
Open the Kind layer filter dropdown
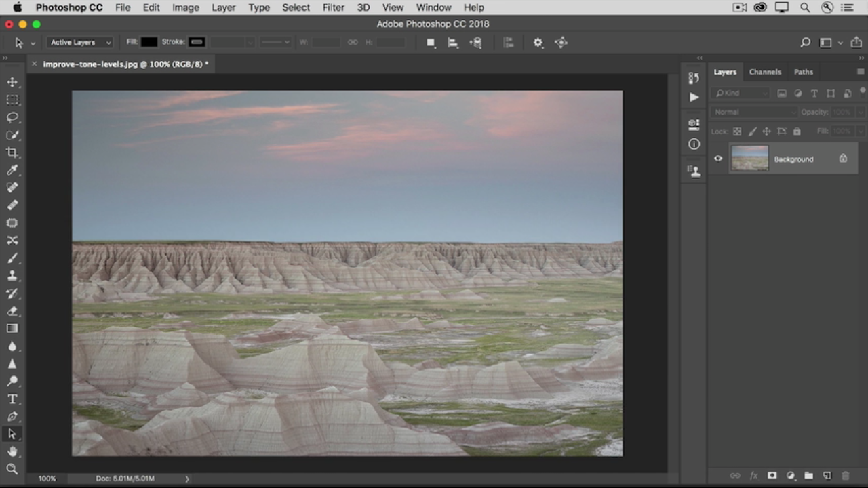741,93
